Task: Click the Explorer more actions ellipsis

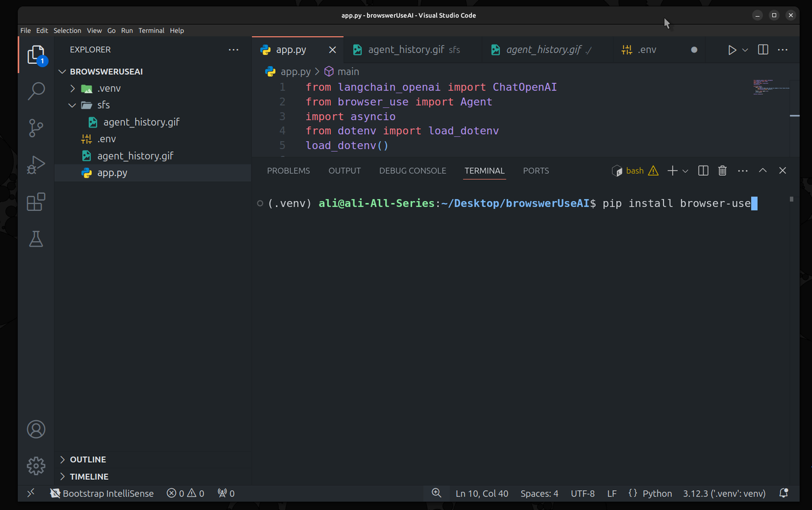Action: [234, 50]
